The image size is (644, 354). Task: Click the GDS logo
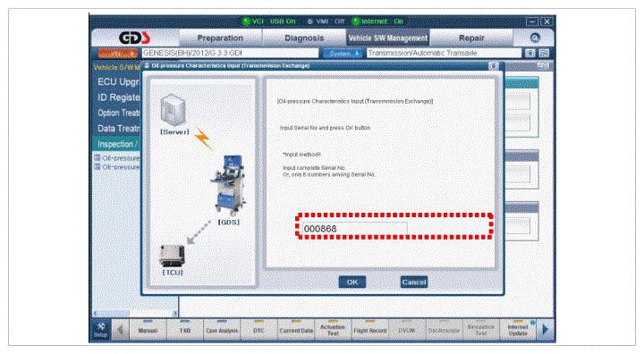pyautogui.click(x=135, y=38)
